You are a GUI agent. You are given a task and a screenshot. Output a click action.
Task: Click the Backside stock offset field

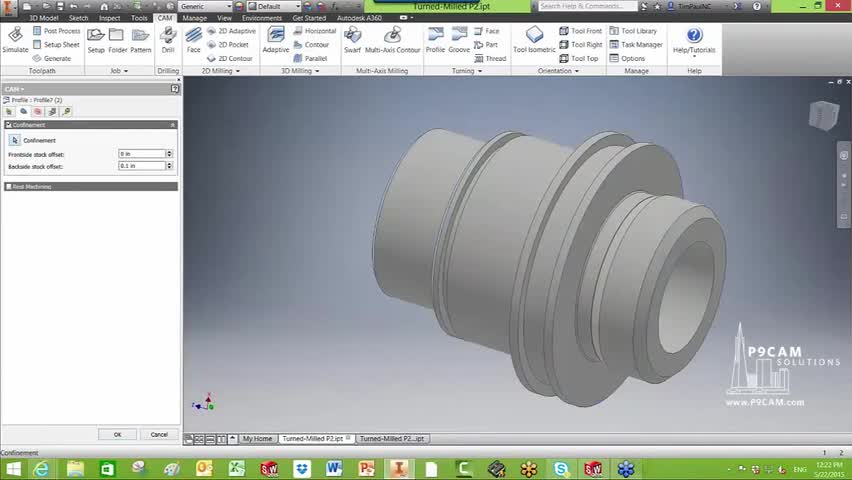(x=142, y=166)
